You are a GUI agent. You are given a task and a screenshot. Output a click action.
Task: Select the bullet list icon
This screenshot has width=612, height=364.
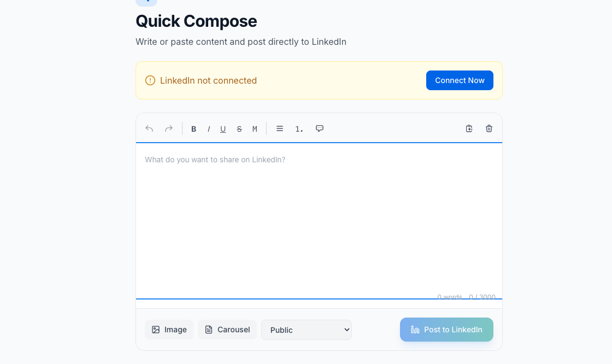(280, 128)
